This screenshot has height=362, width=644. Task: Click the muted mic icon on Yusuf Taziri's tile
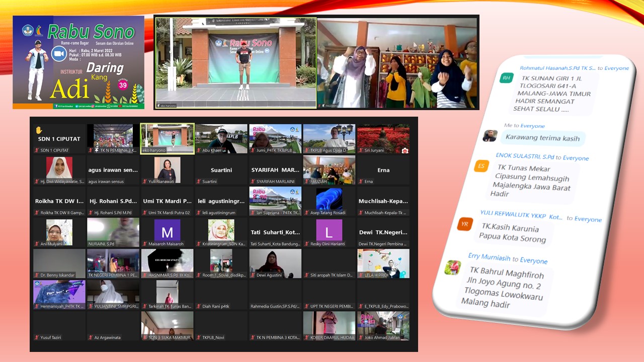[37, 337]
